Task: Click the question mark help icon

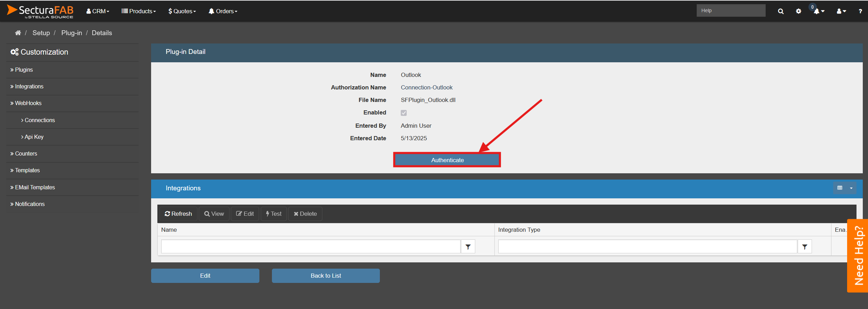Action: pos(860,11)
